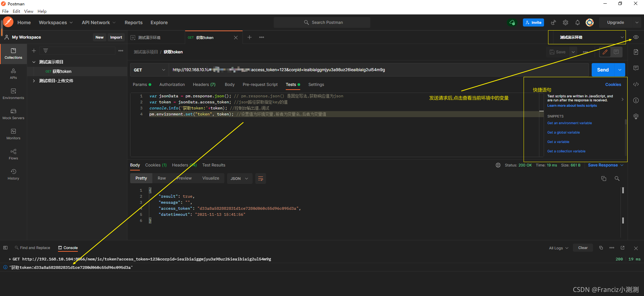Open the API Network dropdown
Viewport: 644px width, 296px height.
[99, 22]
